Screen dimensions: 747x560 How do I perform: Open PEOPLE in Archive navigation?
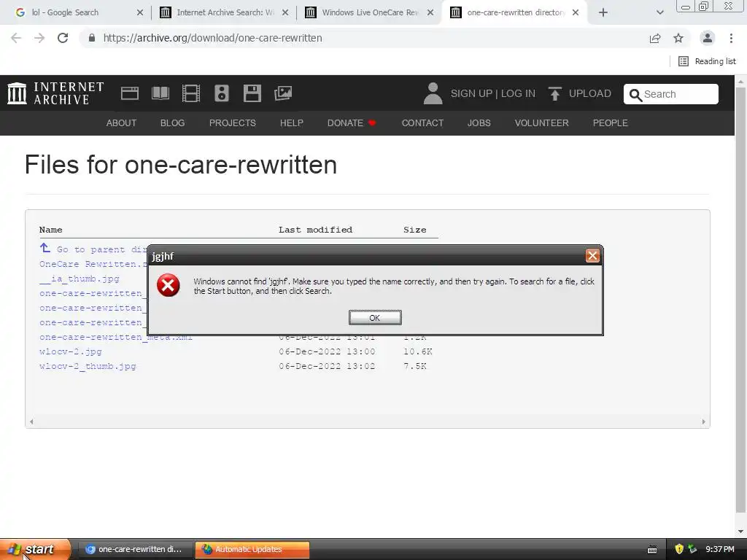[x=611, y=122]
